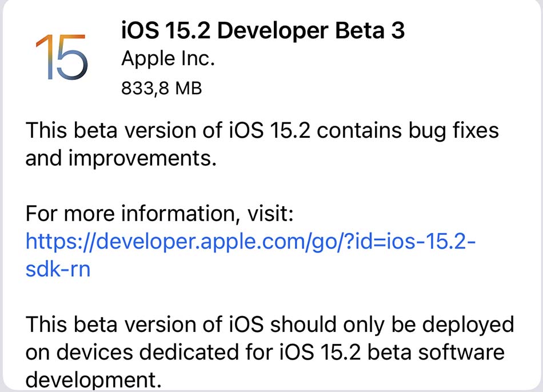Tap Beta 3 in the update title

369,30
